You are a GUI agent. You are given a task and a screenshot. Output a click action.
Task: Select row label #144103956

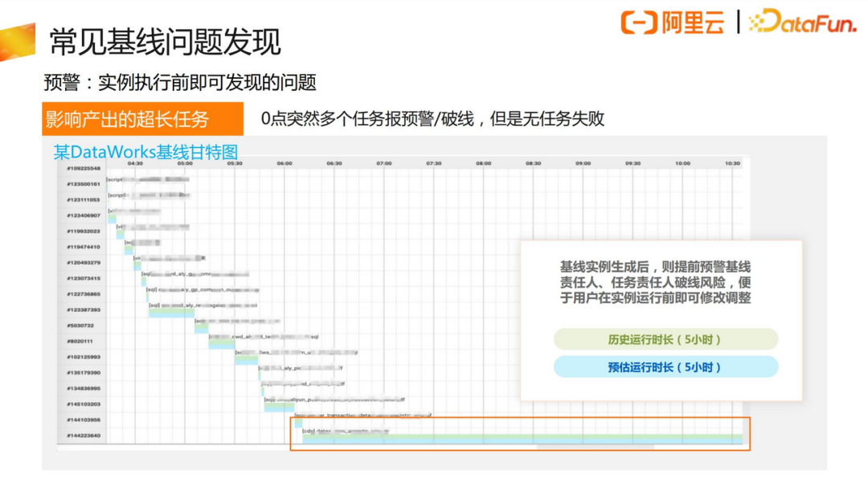pos(83,420)
